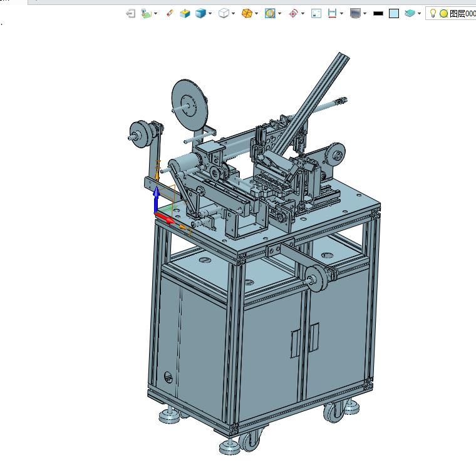
Task: Click the blue Z-axis arrow
Action: (156, 198)
